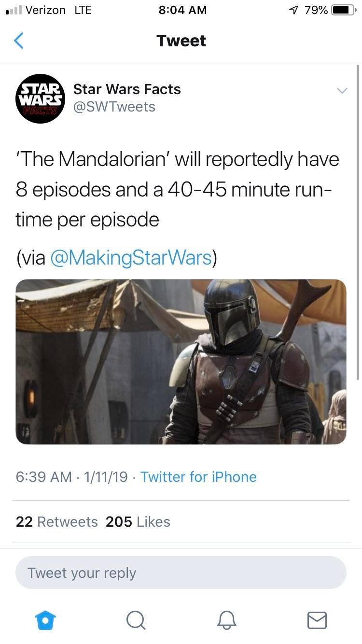Tap the tweet timestamp 6:39 AM
Viewport: 362px width, 644px height.
click(37, 477)
